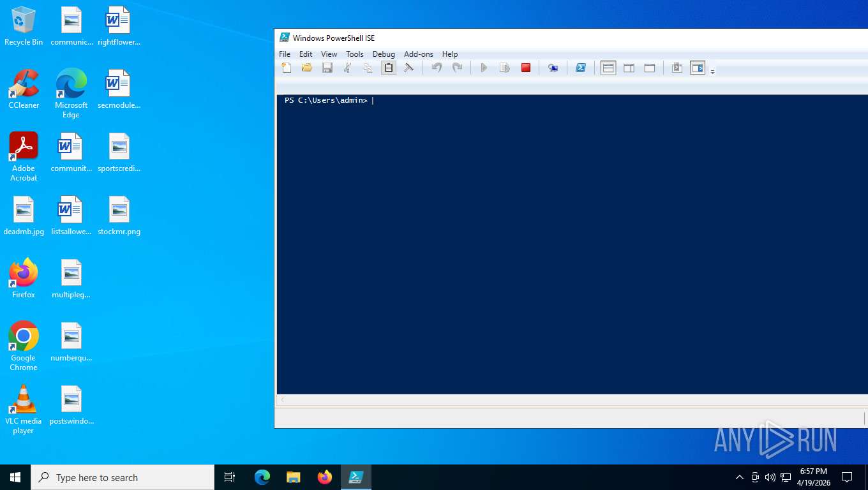
Task: Show hidden tray icons chevron
Action: tap(740, 477)
